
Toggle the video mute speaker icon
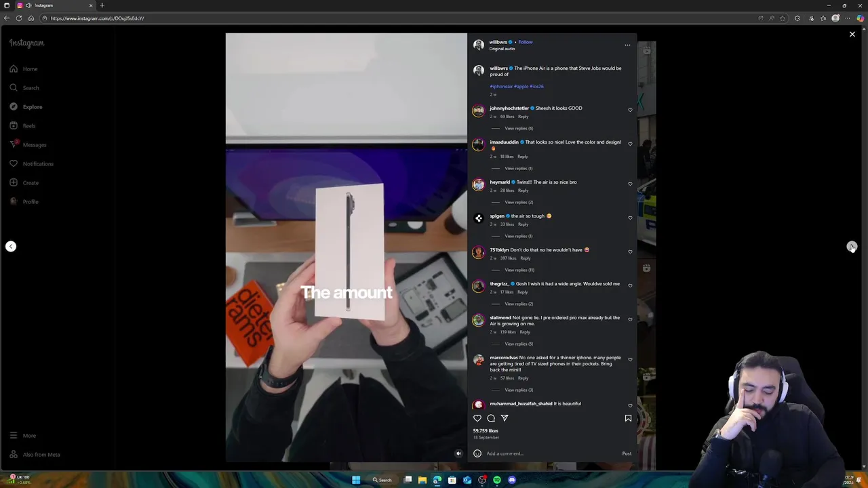[x=458, y=454]
